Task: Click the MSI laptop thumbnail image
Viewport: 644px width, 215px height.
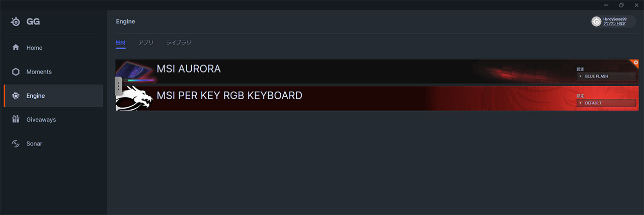Action: click(x=135, y=71)
